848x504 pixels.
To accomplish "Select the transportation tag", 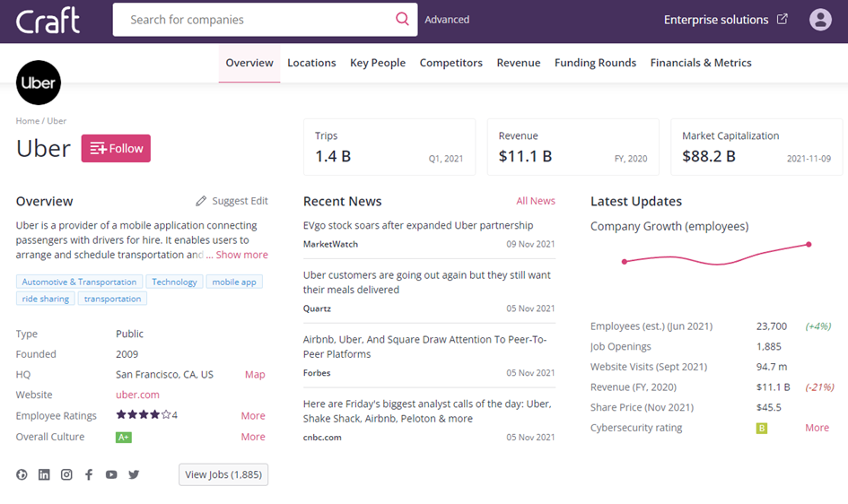I will (112, 299).
